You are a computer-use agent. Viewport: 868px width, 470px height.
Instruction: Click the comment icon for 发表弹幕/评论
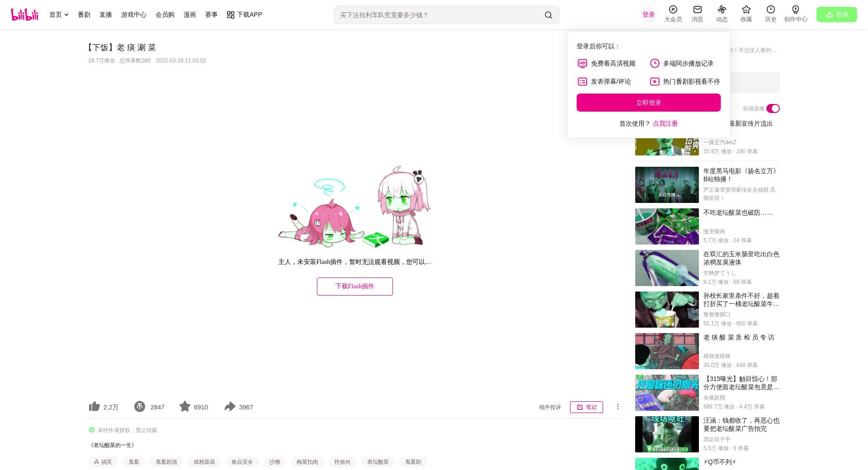coord(582,81)
